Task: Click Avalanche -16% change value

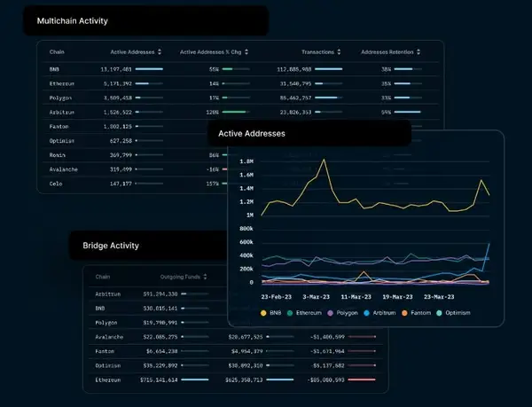Action: click(x=213, y=169)
